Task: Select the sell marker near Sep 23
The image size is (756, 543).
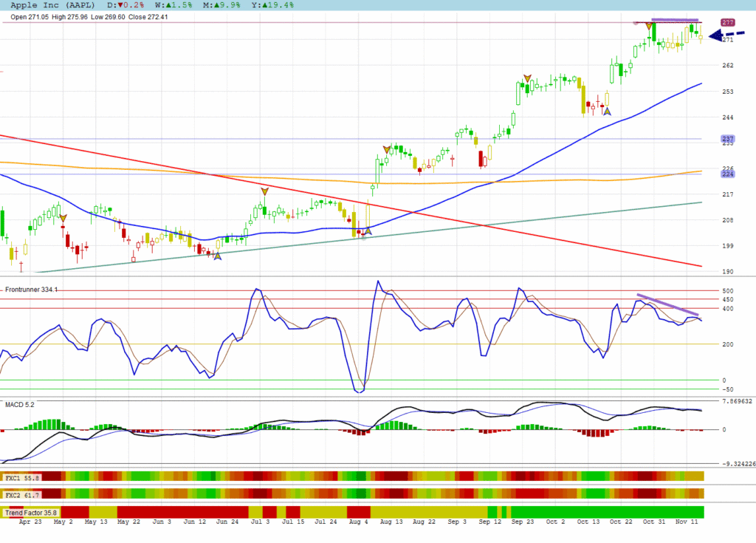Action: coord(527,78)
